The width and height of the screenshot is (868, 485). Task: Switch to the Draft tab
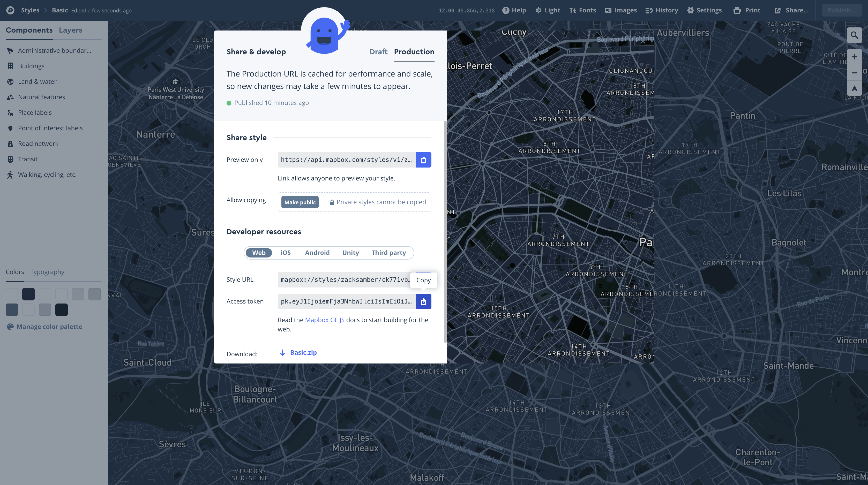click(x=378, y=51)
